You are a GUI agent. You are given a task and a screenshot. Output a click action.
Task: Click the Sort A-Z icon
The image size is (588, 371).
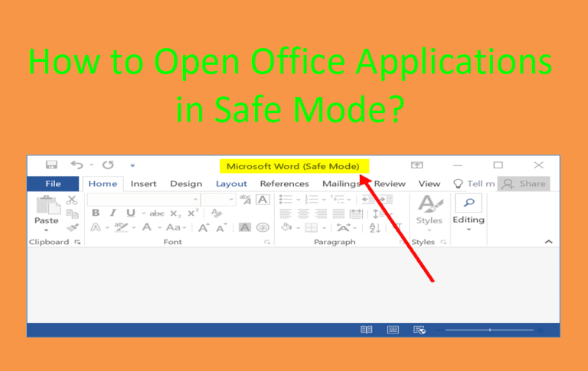click(x=374, y=227)
